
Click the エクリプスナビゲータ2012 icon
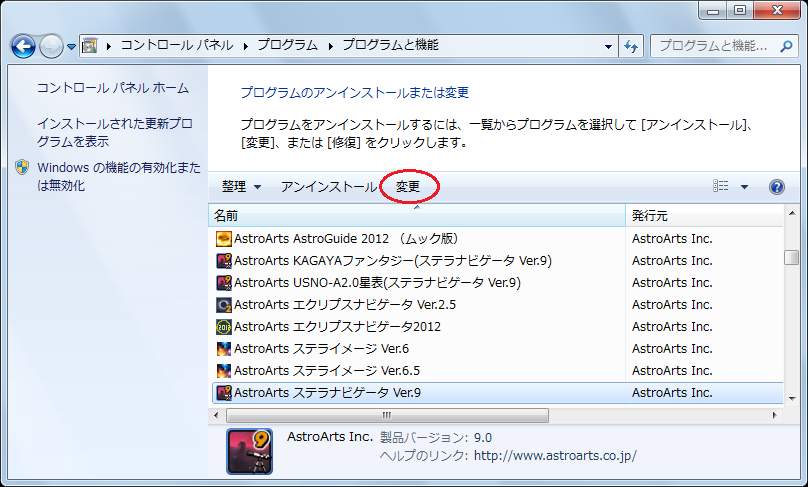pyautogui.click(x=224, y=327)
